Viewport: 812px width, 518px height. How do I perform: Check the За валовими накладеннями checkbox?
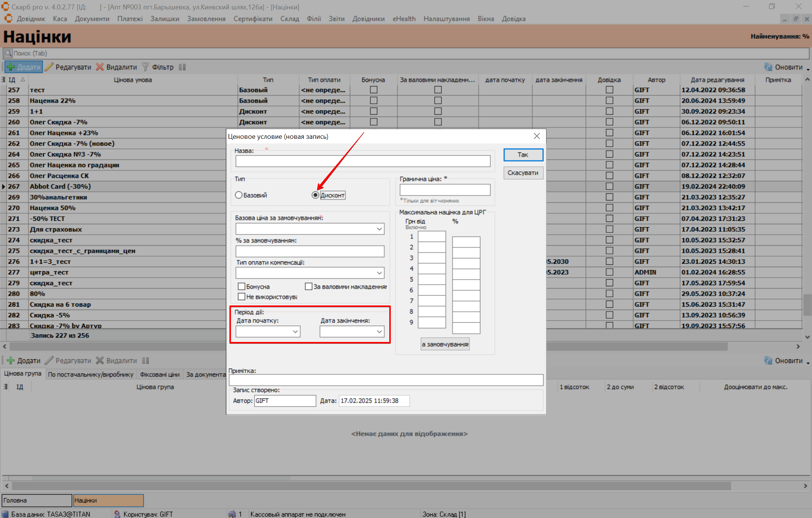(309, 287)
